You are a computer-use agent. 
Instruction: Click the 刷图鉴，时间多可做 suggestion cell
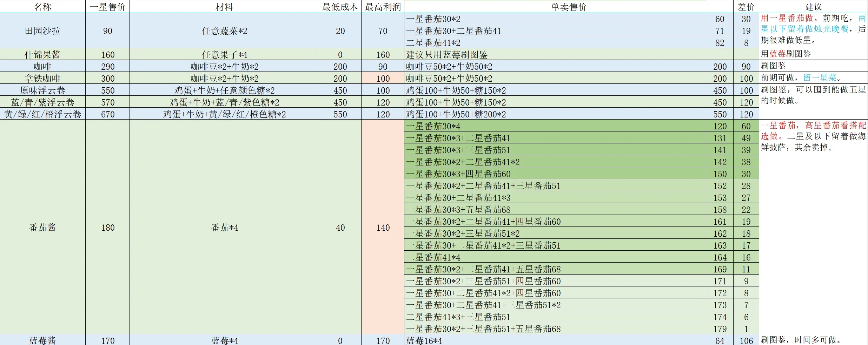(813, 339)
